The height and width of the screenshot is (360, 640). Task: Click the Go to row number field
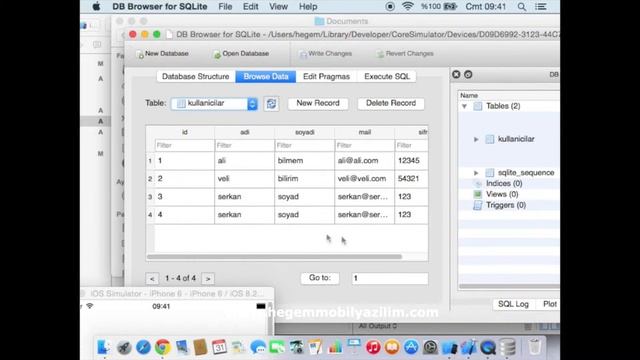390,278
